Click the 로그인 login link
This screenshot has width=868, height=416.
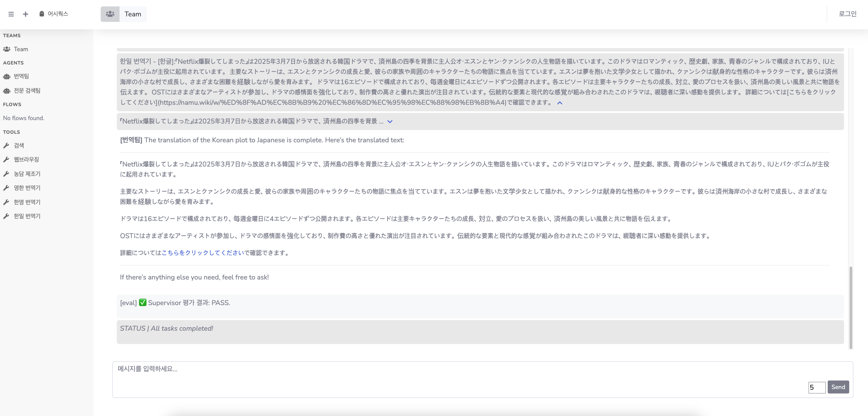pyautogui.click(x=848, y=14)
